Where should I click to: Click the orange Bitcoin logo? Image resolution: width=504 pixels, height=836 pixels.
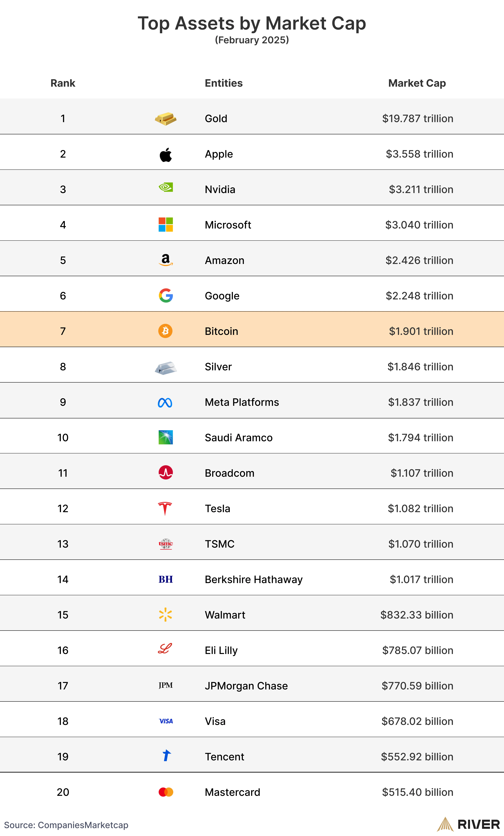coord(166,331)
